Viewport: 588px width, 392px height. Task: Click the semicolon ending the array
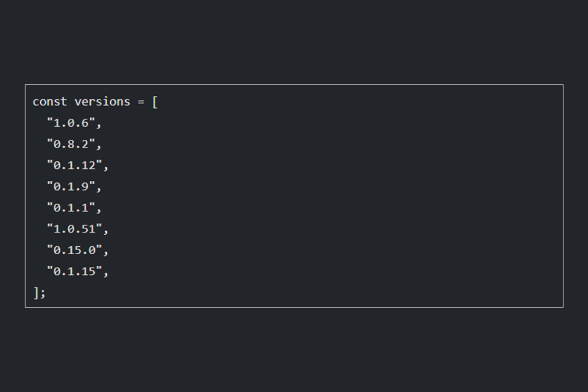pyautogui.click(x=42, y=293)
